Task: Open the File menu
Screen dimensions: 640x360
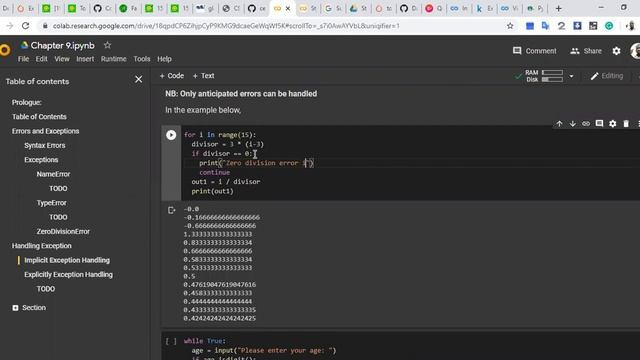Action: pos(23,59)
